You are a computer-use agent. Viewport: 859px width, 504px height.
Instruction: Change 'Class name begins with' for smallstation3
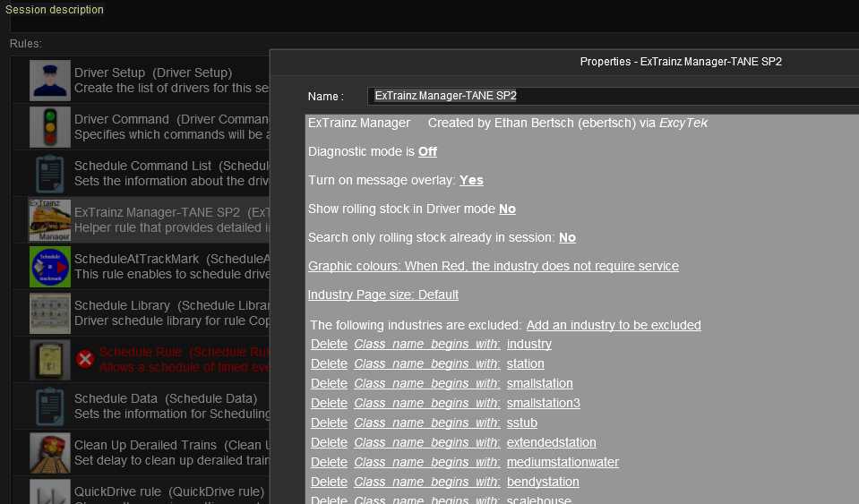tap(426, 404)
